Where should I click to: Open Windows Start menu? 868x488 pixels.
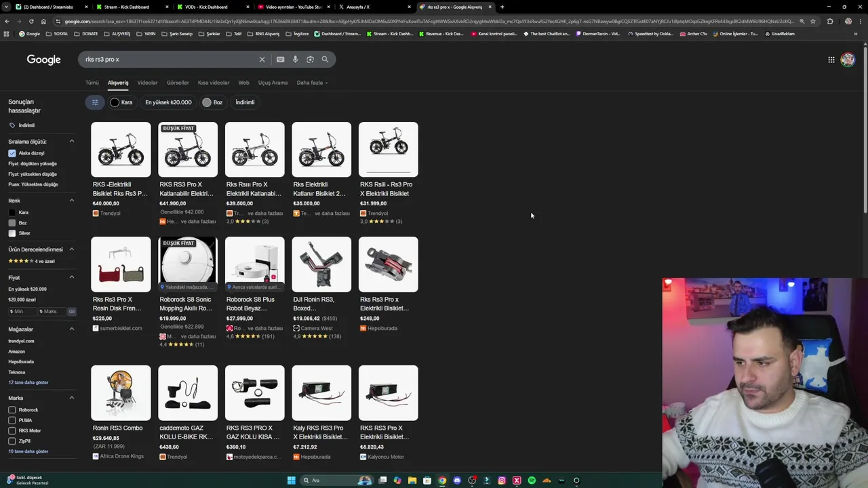point(292,481)
